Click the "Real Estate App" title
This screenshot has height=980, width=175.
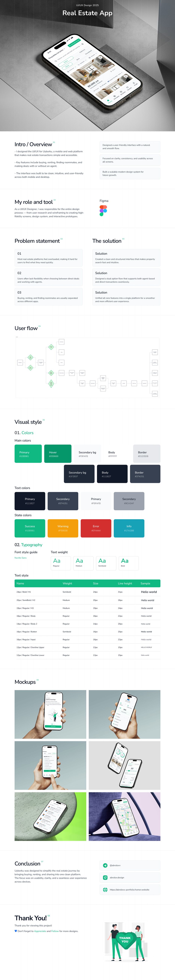[x=88, y=13]
